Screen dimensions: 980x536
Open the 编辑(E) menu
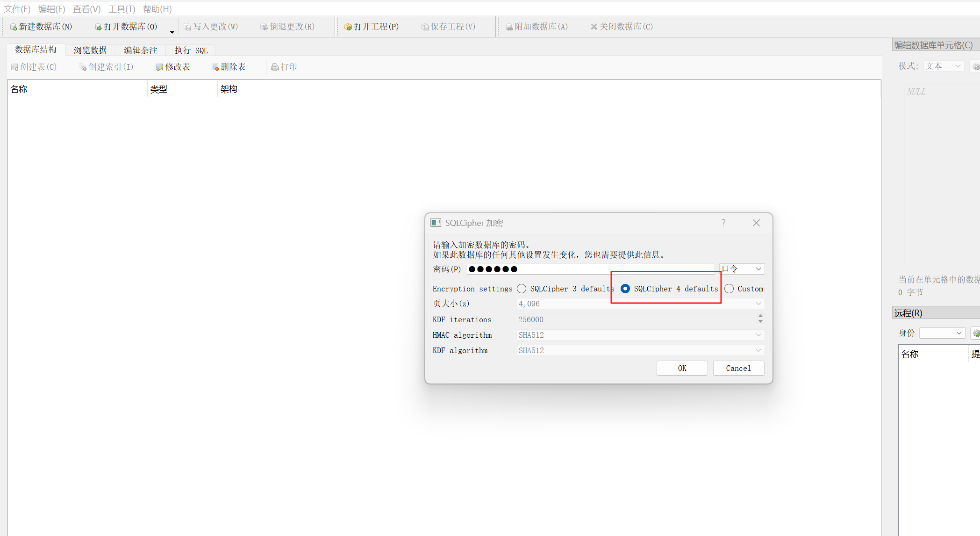pos(51,9)
